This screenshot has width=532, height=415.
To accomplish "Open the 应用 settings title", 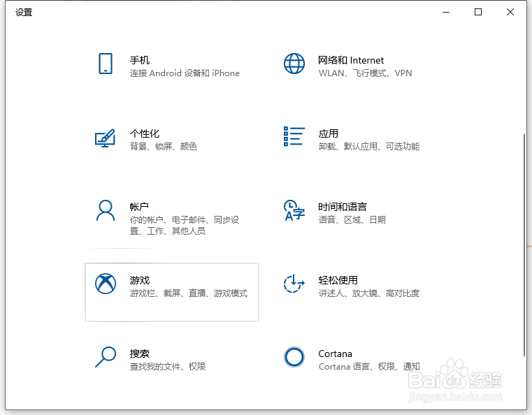I will tap(328, 133).
